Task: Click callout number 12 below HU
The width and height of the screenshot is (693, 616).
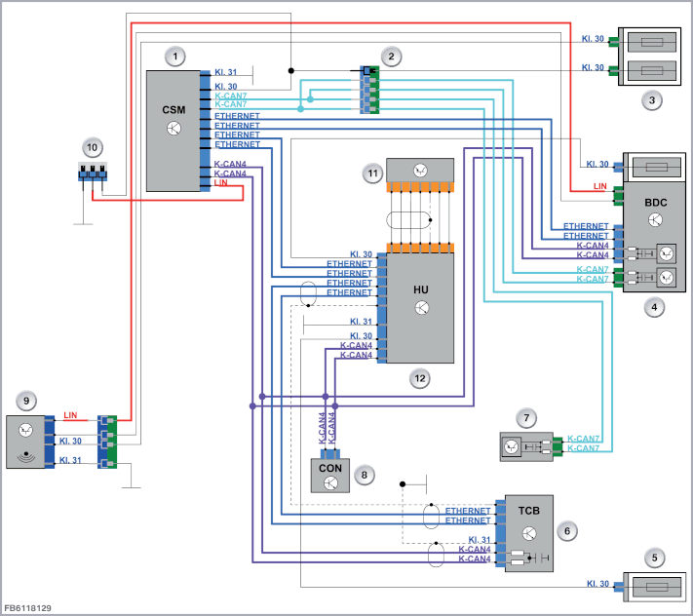Action: [x=419, y=378]
